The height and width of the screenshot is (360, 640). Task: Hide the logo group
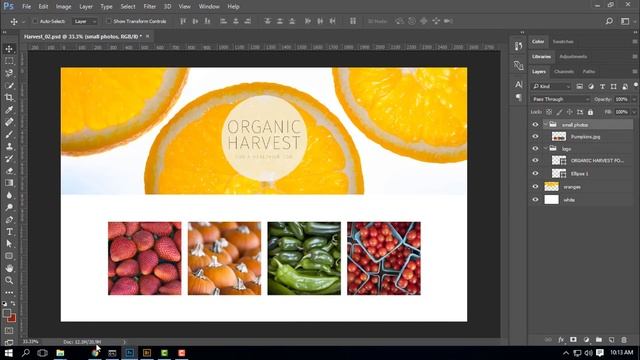(x=535, y=149)
